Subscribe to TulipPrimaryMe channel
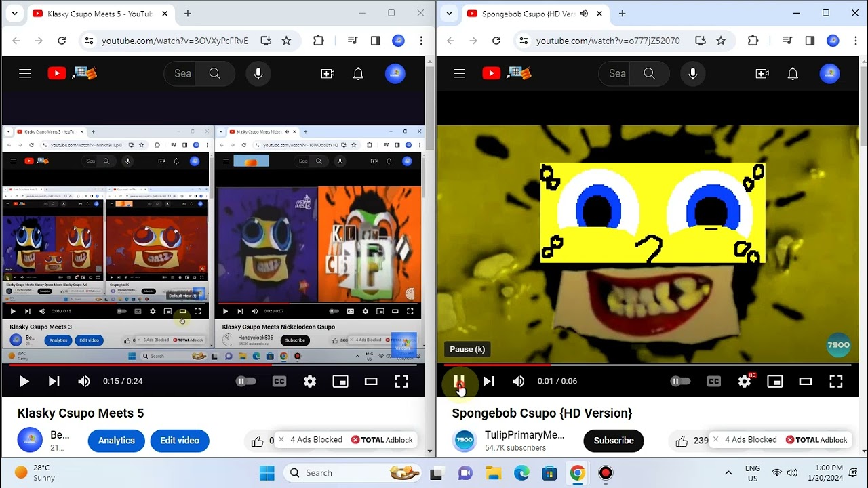Image resolution: width=868 pixels, height=488 pixels. [x=614, y=441]
